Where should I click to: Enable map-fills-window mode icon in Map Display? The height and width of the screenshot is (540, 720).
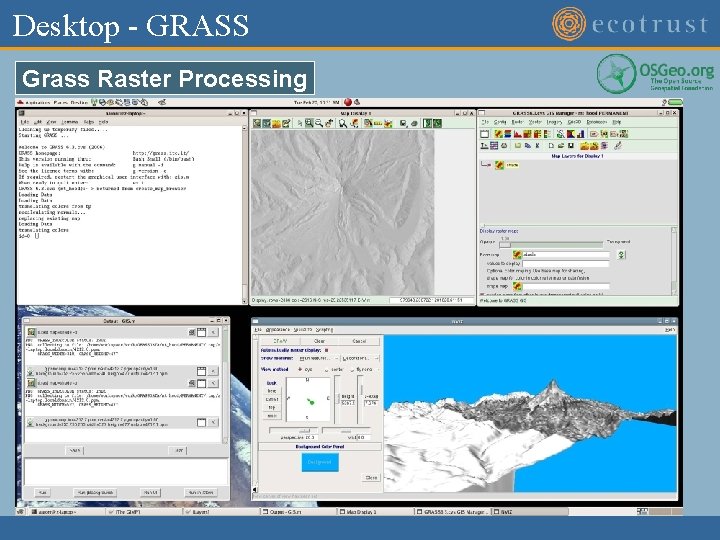click(x=437, y=123)
